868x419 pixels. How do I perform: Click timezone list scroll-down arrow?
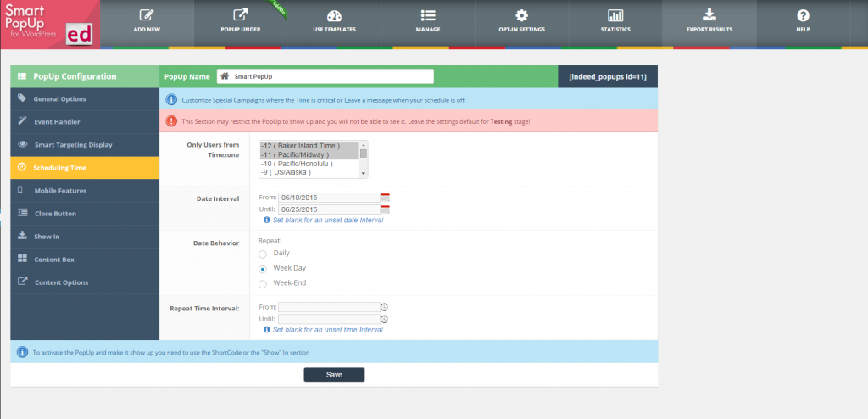point(363,174)
